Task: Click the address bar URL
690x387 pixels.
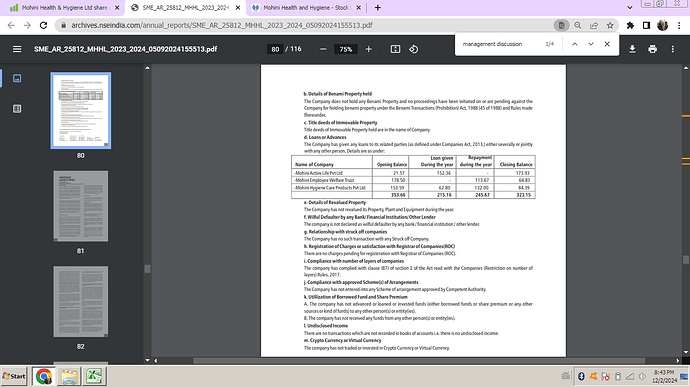Action: pos(222,25)
